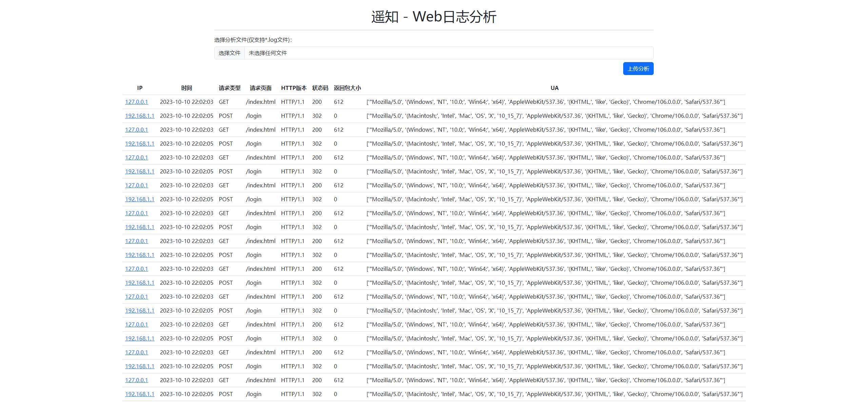The image size is (868, 411).
Task: Click the 状态码 column header
Action: click(x=320, y=88)
